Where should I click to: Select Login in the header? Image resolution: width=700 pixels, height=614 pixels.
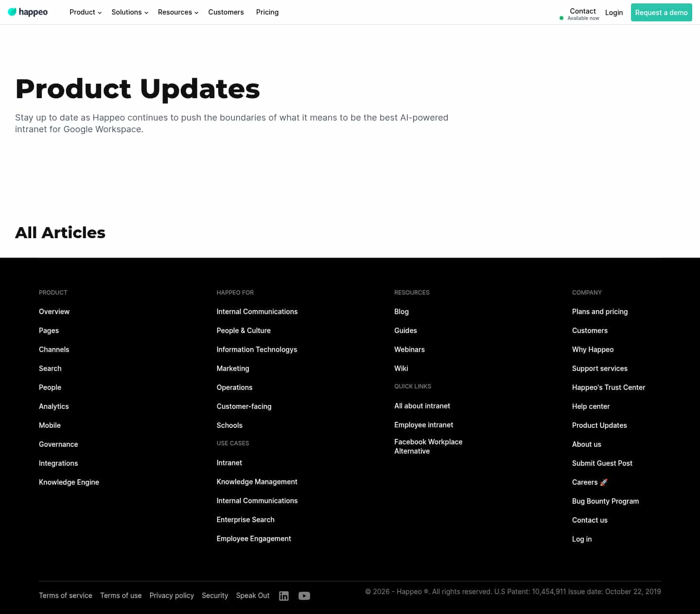point(614,12)
